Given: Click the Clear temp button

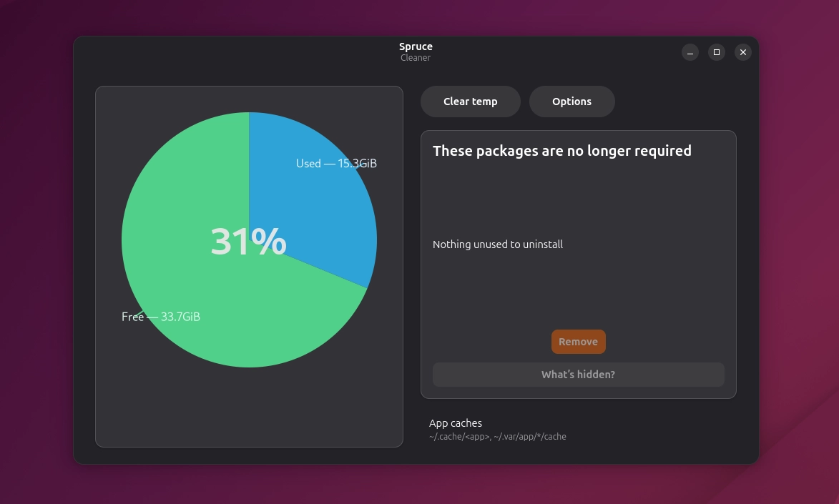Looking at the screenshot, I should click(x=470, y=102).
